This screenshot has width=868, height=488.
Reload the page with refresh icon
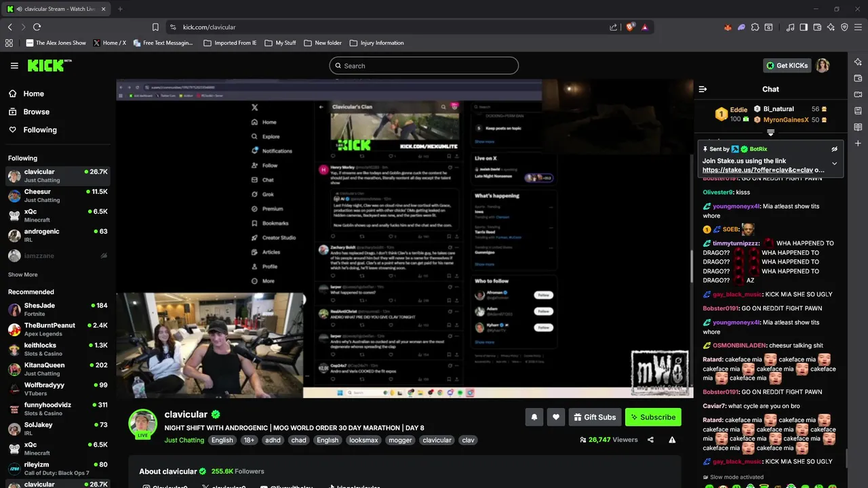[37, 27]
